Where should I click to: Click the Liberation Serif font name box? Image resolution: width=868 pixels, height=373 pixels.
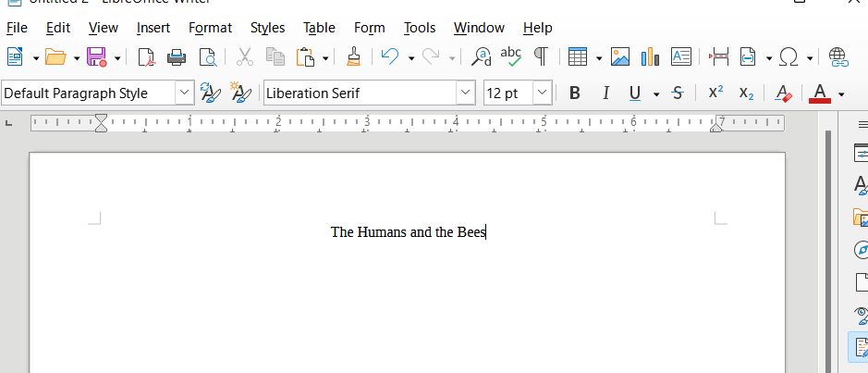[x=361, y=93]
